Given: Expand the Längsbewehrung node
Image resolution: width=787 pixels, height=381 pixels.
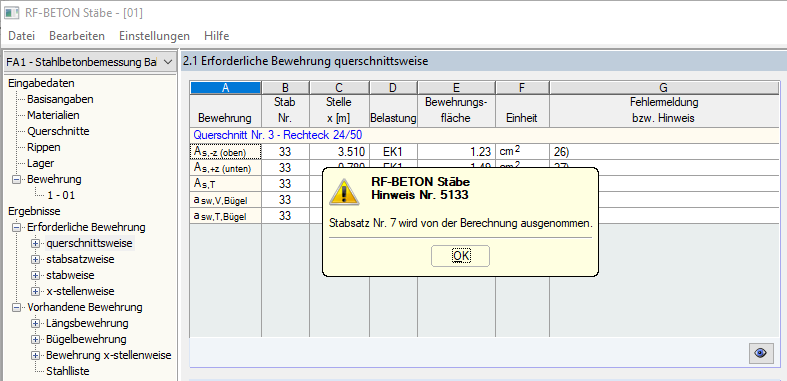Looking at the screenshot, I should click(x=35, y=324).
